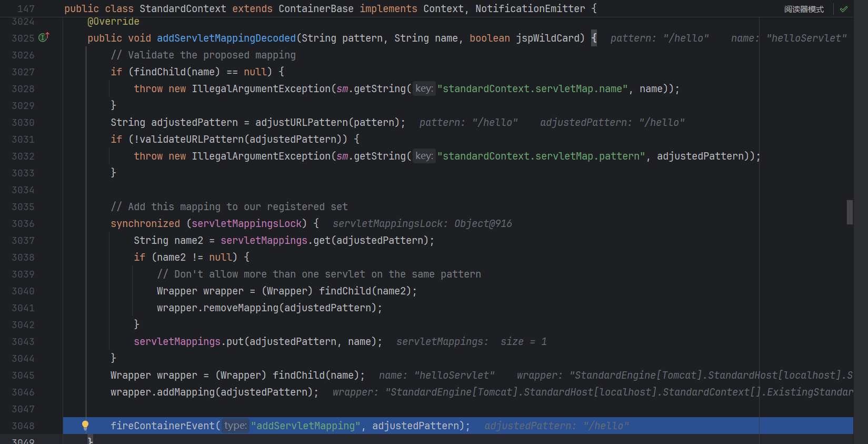Open the lightbulb quick-fix on line 3048

85,426
